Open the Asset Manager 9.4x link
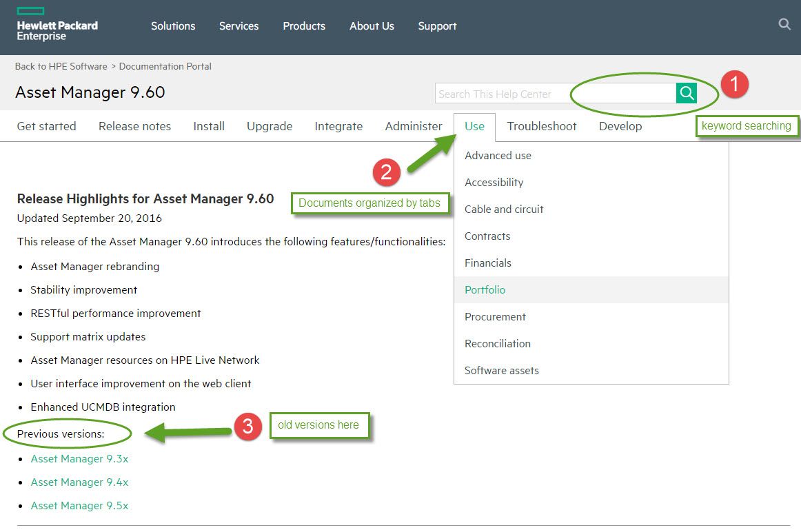This screenshot has width=801, height=532. [x=80, y=482]
